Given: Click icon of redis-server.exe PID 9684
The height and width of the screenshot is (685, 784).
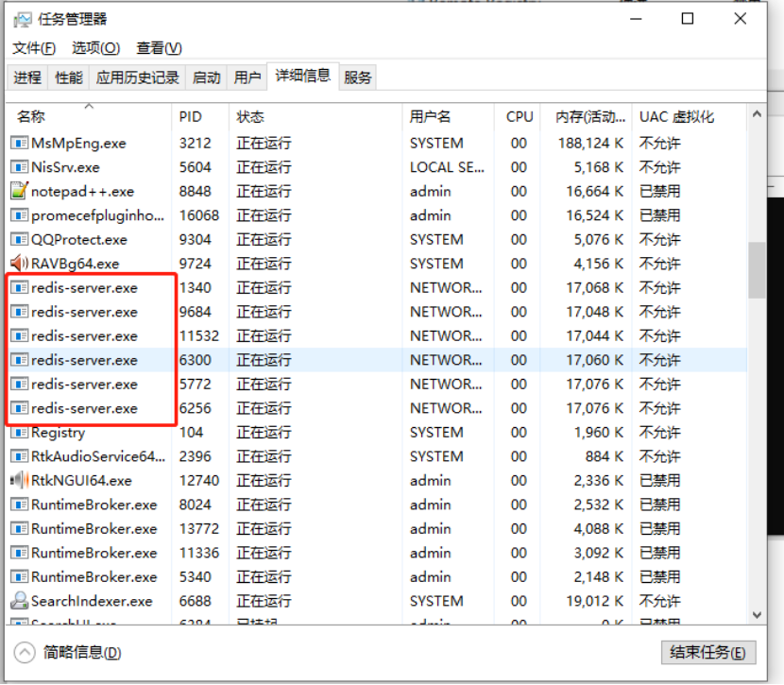Looking at the screenshot, I should click(19, 312).
